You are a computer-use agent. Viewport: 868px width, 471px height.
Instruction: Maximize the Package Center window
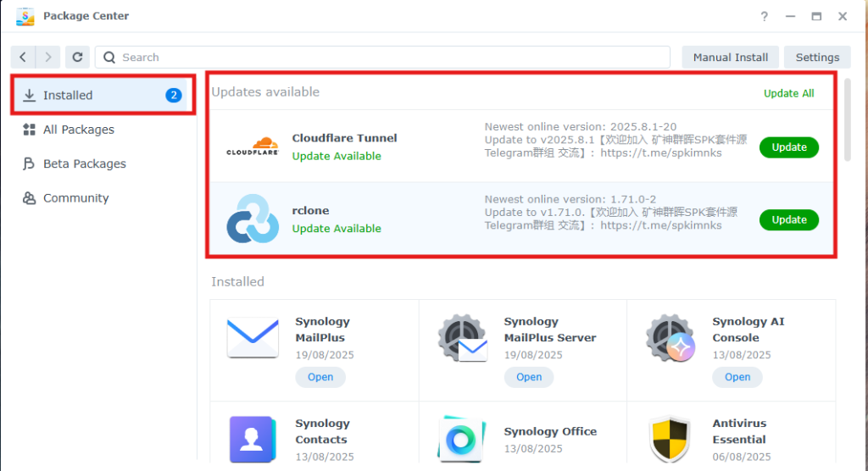[x=816, y=16]
